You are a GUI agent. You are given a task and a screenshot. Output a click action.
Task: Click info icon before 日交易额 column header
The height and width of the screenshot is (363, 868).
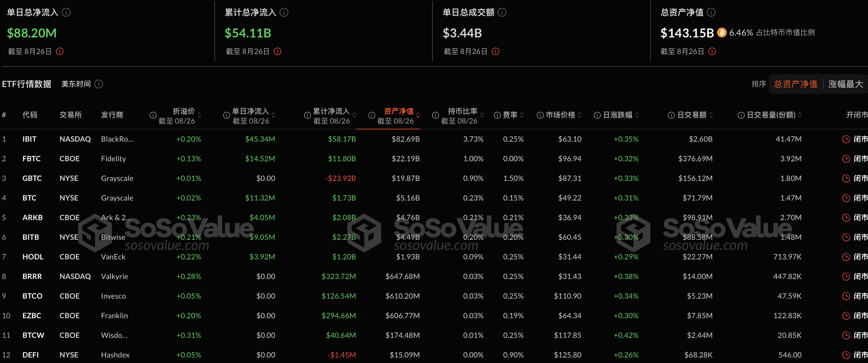point(671,115)
